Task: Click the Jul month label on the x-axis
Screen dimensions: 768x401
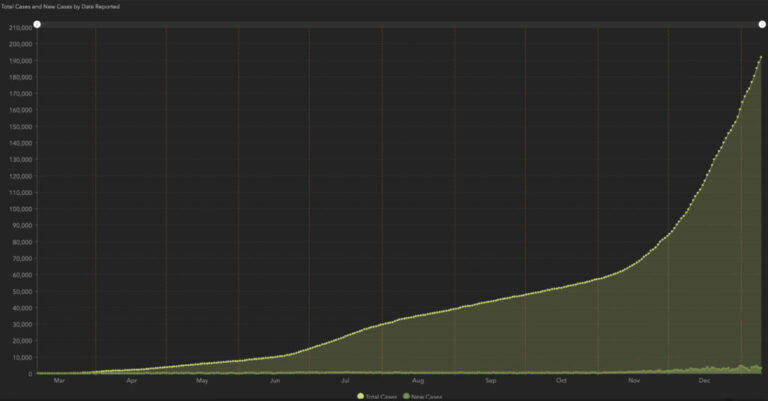Action: click(345, 381)
